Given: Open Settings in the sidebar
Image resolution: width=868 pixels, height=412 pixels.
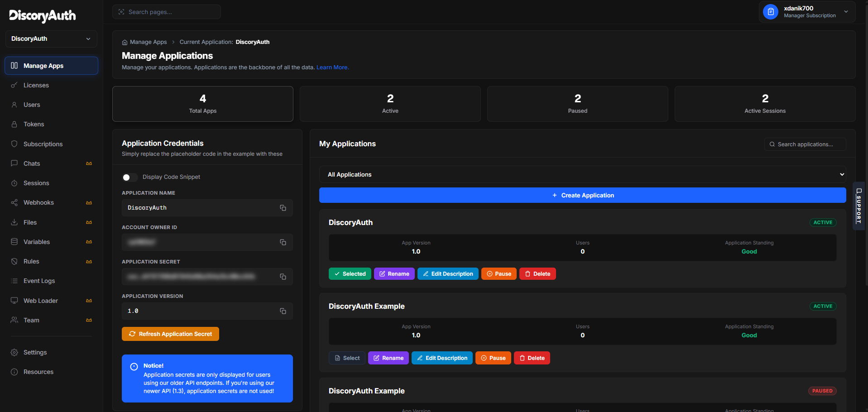Looking at the screenshot, I should (x=51, y=352).
